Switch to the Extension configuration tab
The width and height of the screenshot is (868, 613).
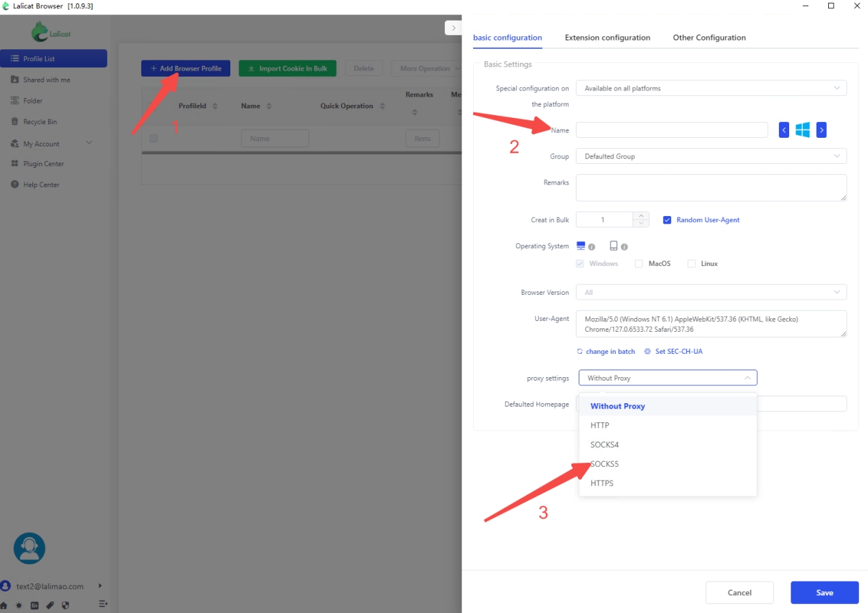point(607,38)
